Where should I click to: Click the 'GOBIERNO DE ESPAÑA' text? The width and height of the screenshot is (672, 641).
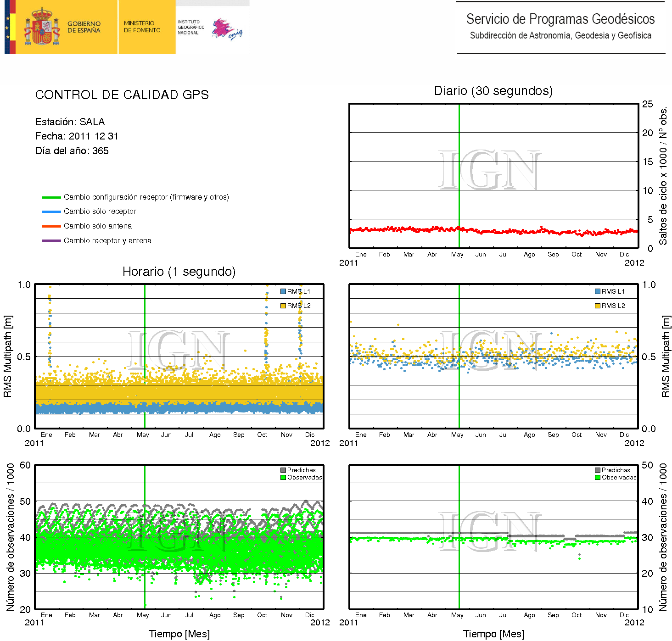coord(84,27)
